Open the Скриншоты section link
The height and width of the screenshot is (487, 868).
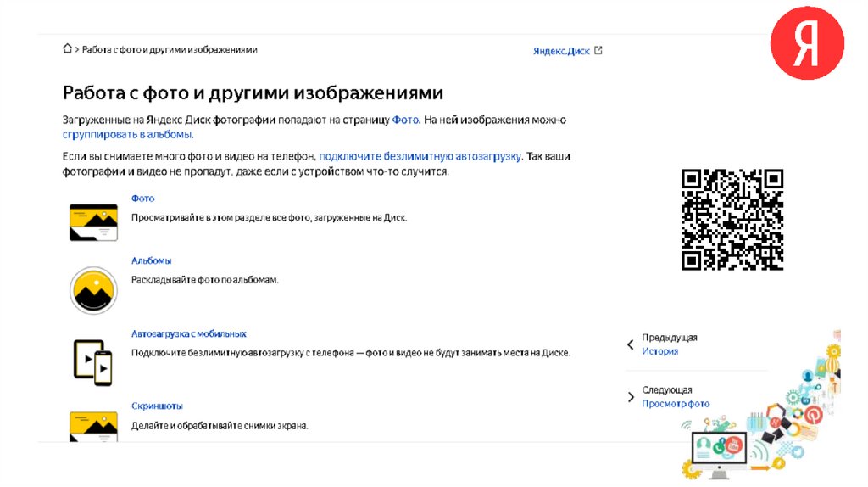157,406
